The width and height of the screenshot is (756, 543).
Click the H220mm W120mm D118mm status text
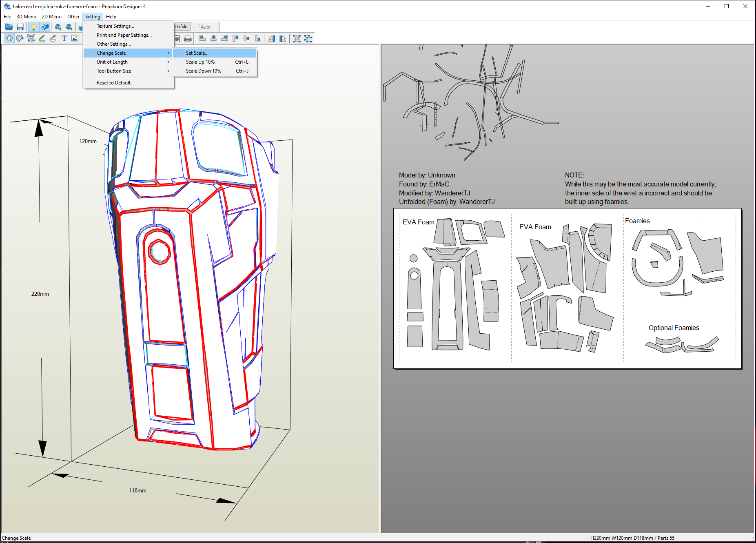coord(632,538)
